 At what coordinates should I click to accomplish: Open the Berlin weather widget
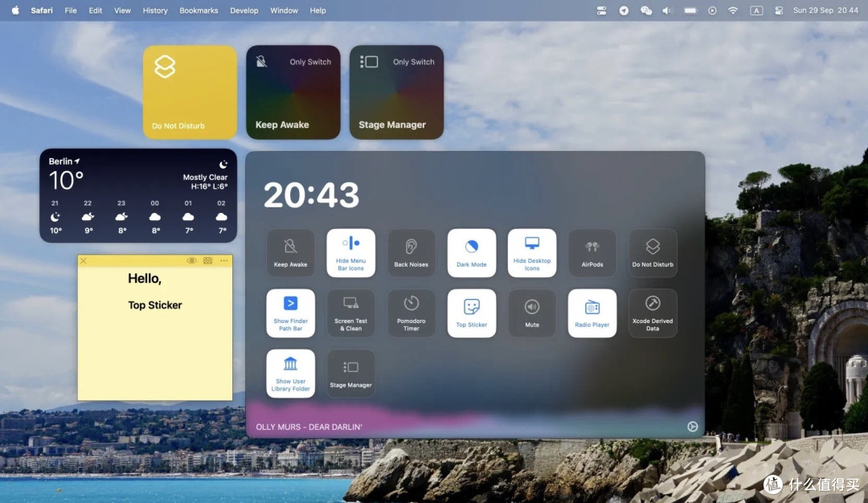click(x=138, y=195)
